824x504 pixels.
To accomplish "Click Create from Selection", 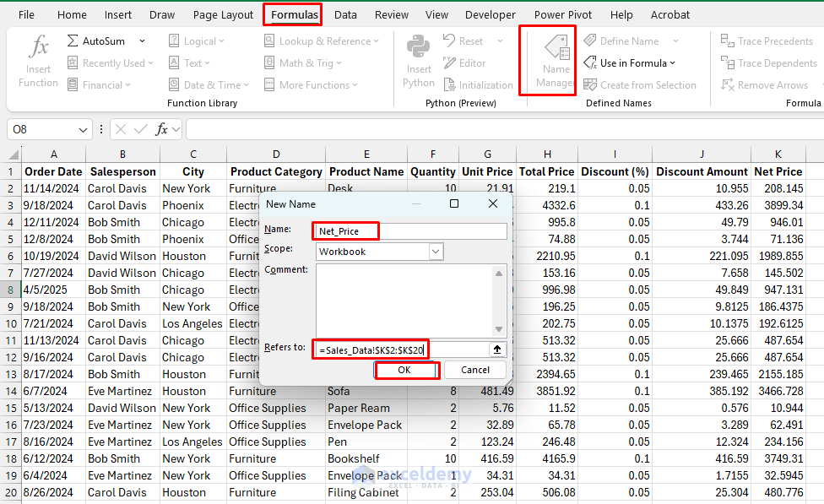I will (x=640, y=85).
